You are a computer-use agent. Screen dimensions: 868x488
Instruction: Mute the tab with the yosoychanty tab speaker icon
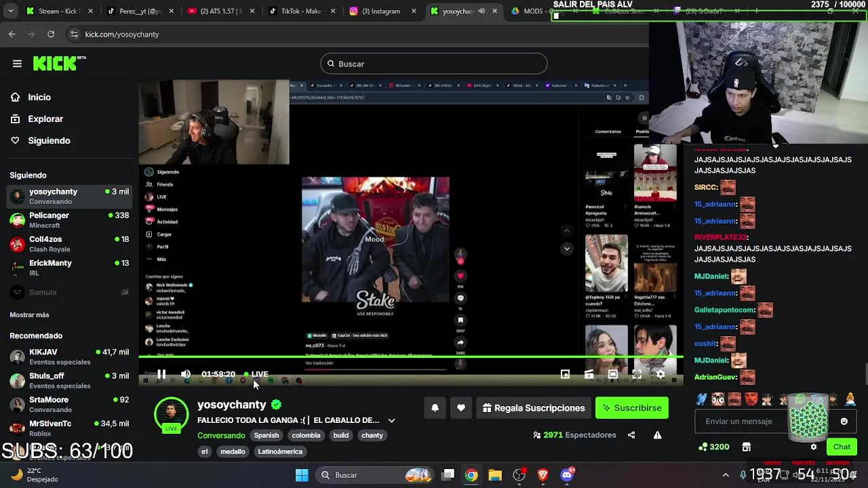tap(481, 11)
